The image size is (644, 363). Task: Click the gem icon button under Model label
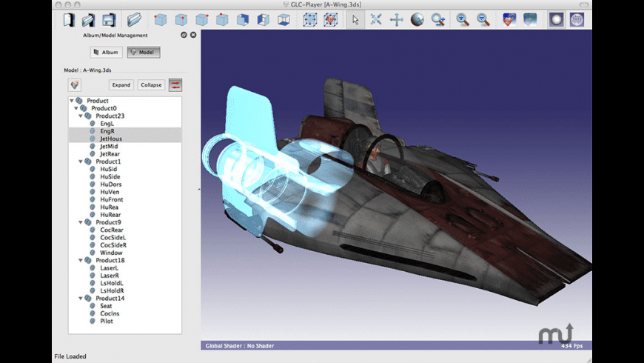(74, 84)
